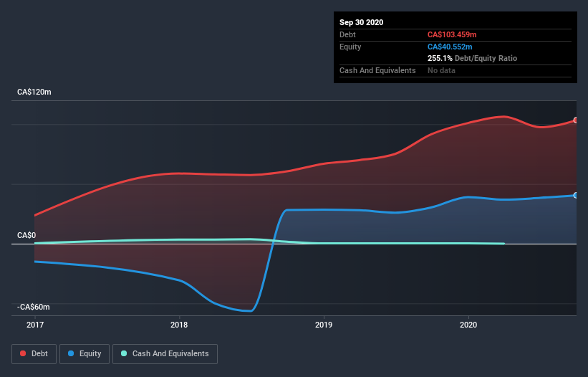This screenshot has height=377, width=588.
Task: Click the Debt label in tooltip
Action: (347, 34)
